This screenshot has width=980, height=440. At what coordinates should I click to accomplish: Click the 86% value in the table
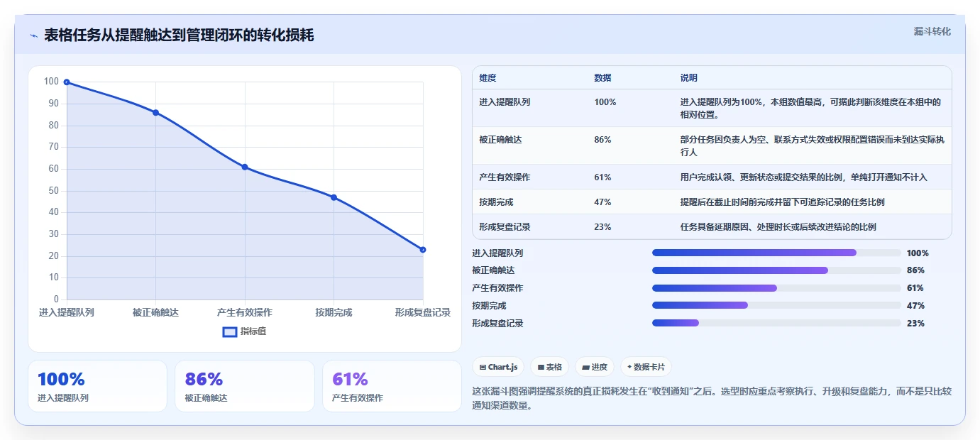point(602,140)
